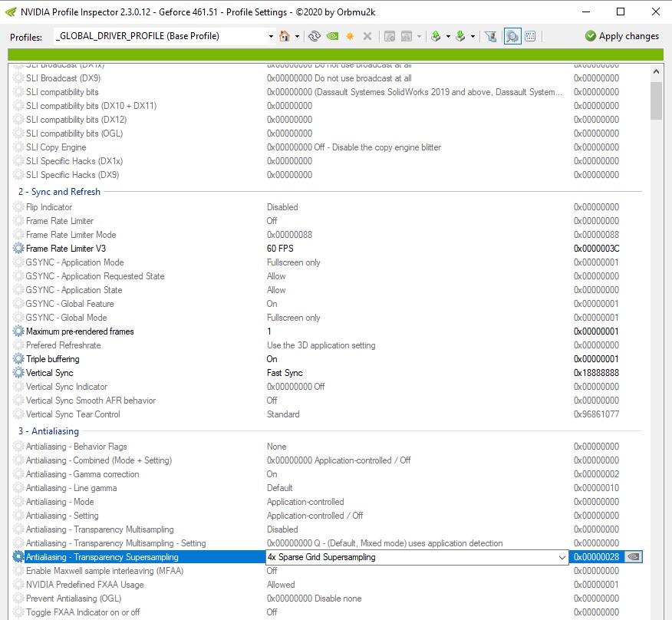The width and height of the screenshot is (672, 620).
Task: Open the Profiles combo box dropdown
Action: (271, 36)
